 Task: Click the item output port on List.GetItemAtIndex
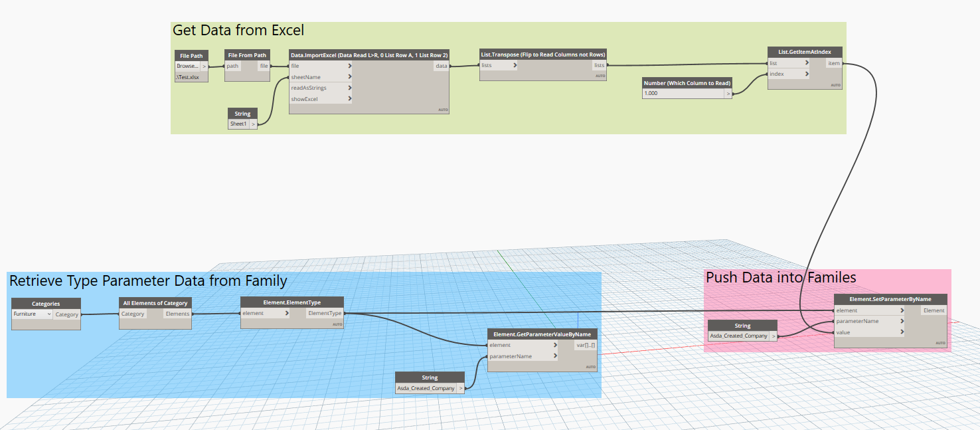[834, 63]
